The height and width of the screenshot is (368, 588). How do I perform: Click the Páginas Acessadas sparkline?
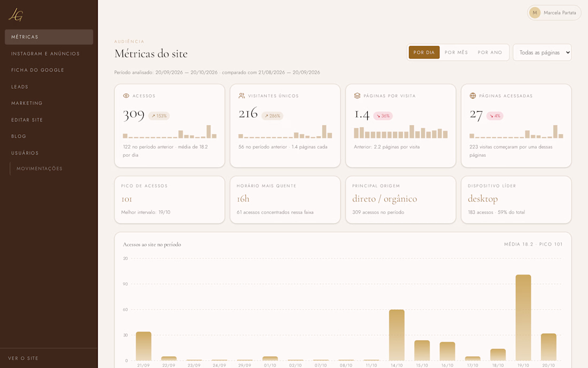pyautogui.click(x=516, y=132)
